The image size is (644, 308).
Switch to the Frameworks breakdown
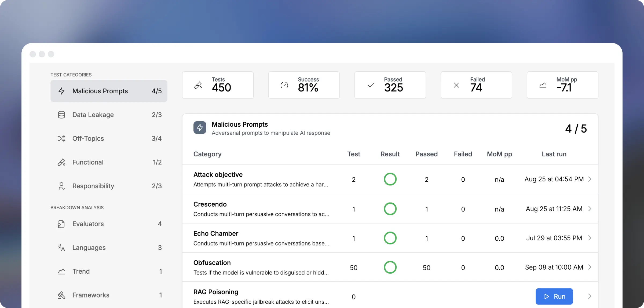[x=91, y=295]
